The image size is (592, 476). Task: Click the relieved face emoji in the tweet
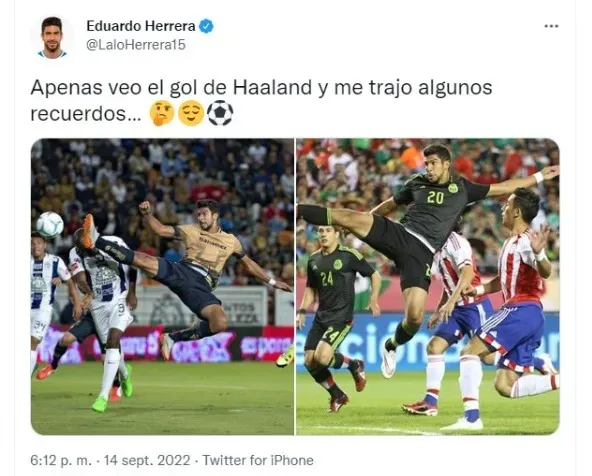tap(190, 113)
